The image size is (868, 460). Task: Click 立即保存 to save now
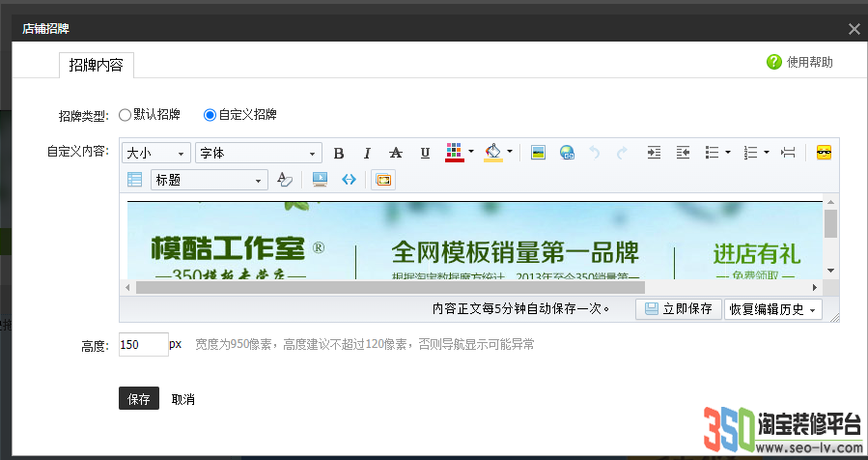[x=679, y=309]
